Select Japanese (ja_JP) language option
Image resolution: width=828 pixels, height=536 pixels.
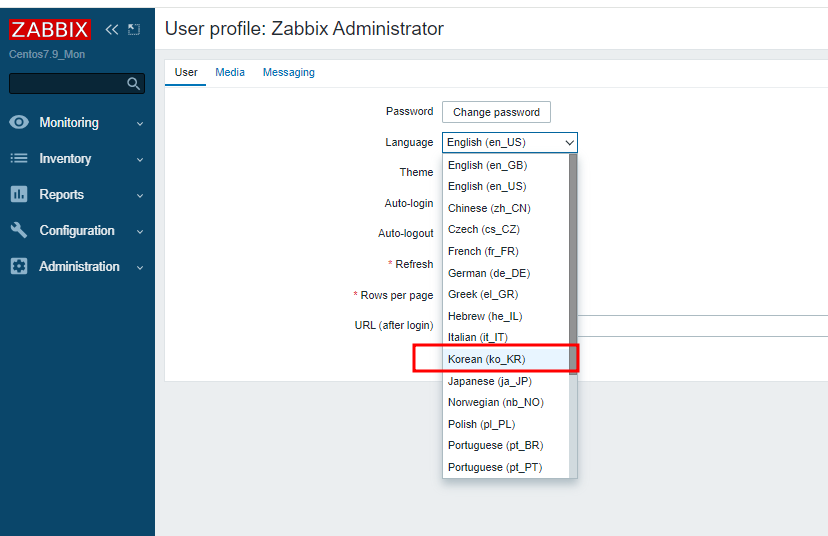506,381
